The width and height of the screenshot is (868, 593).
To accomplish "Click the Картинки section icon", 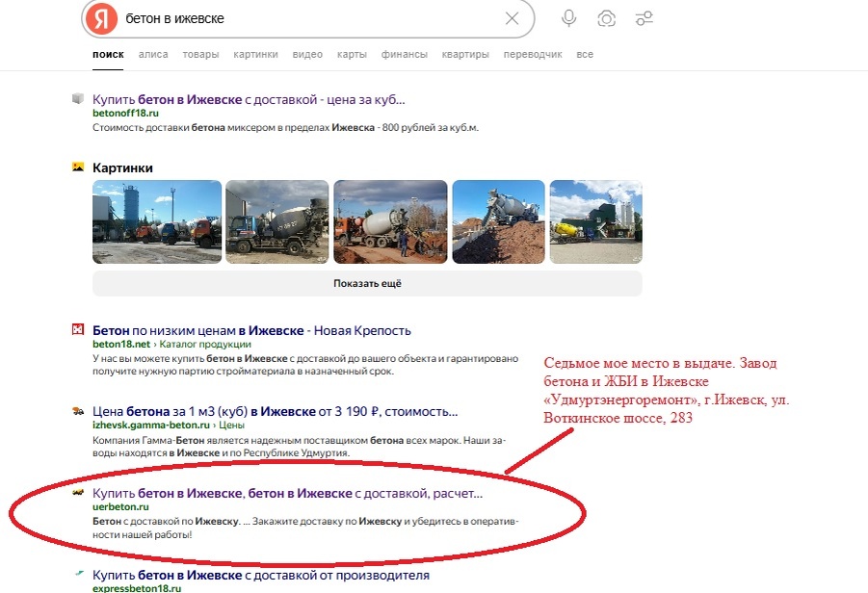I will [78, 167].
